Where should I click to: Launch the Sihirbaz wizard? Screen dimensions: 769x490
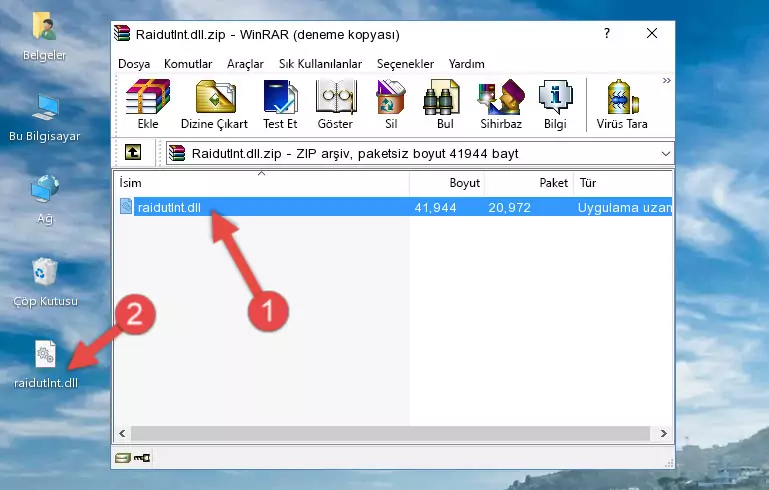501,104
